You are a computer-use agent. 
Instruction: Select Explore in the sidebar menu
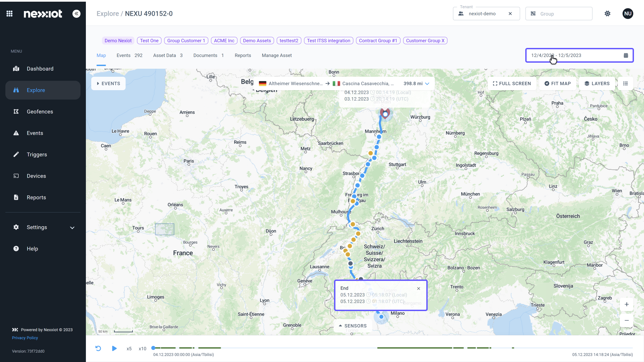(43, 90)
